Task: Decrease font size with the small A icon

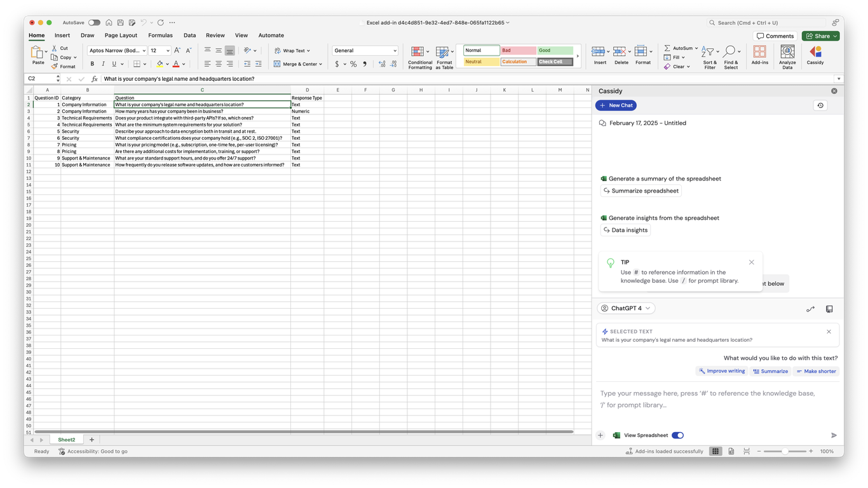Action: (x=188, y=50)
